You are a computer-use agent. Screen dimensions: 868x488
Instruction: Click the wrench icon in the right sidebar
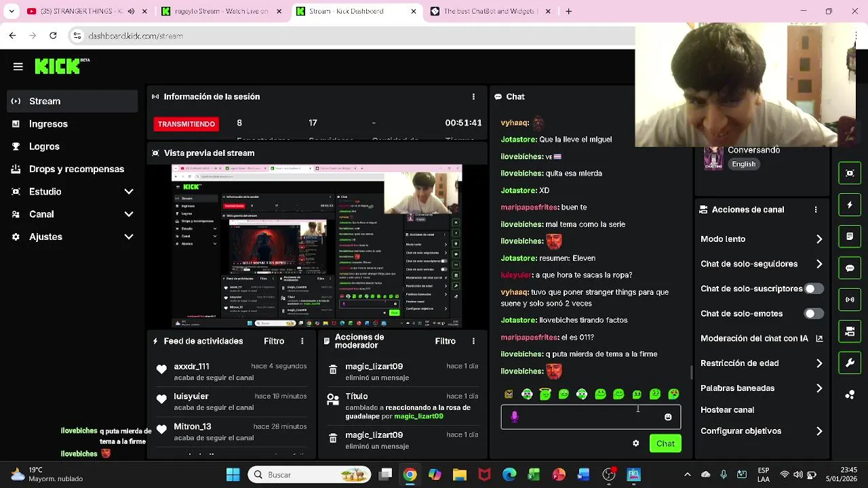pos(850,363)
